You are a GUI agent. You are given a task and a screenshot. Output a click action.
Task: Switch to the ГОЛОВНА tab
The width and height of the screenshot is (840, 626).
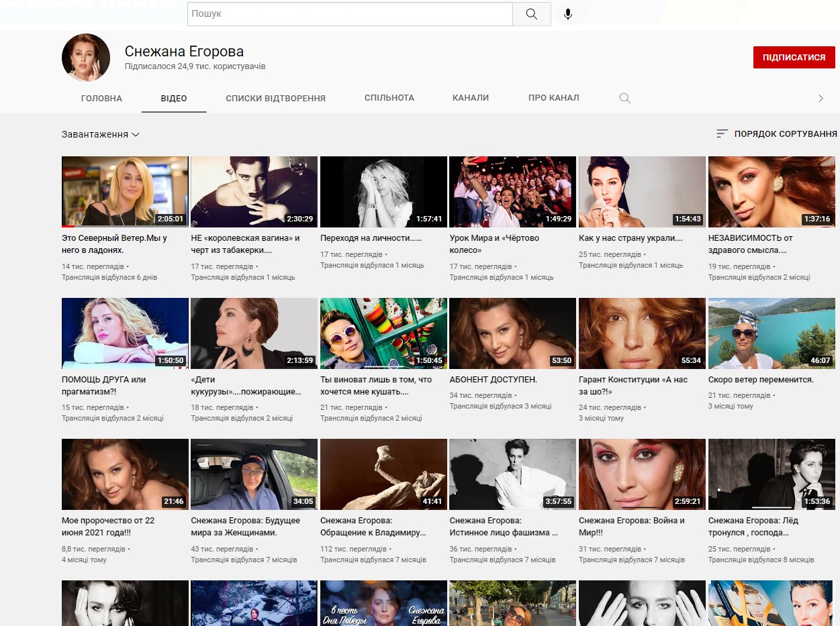point(101,98)
